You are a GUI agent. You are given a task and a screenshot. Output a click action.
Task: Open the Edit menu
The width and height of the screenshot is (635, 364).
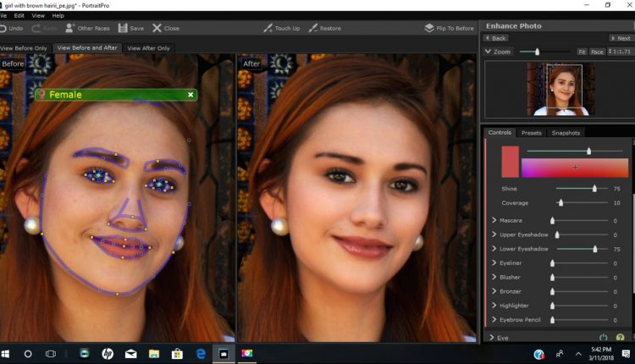point(19,16)
